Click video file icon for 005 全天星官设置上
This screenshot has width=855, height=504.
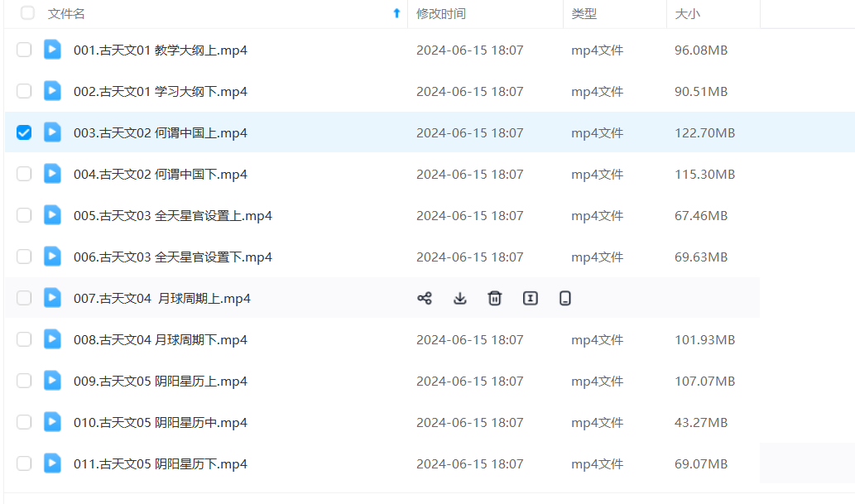(x=52, y=215)
